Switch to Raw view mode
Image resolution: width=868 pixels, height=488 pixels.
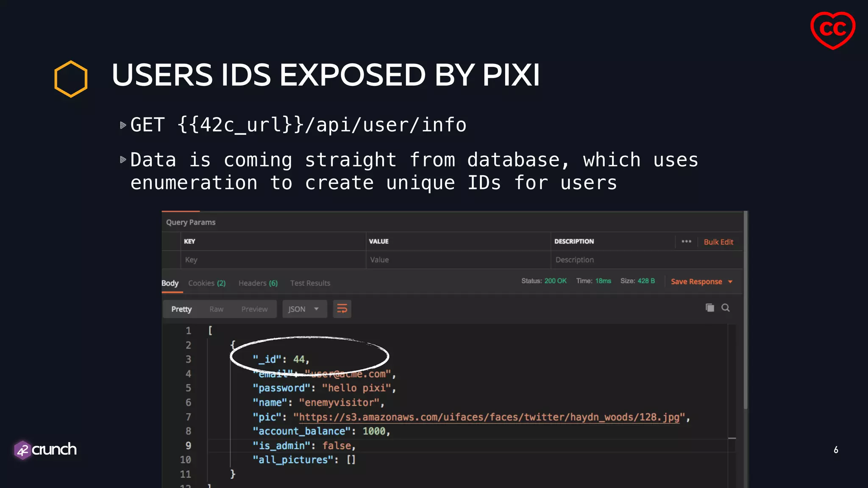pyautogui.click(x=216, y=309)
